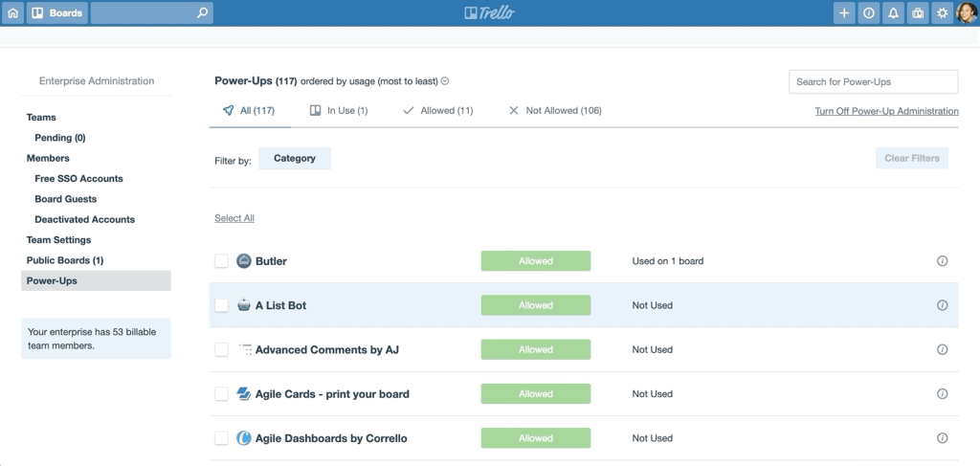This screenshot has width=980, height=466.
Task: Open info icon for Advanced Comments by AJ
Action: point(943,350)
